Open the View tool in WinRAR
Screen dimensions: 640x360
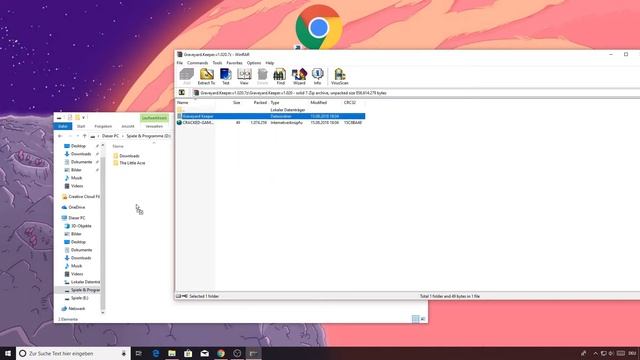244,76
